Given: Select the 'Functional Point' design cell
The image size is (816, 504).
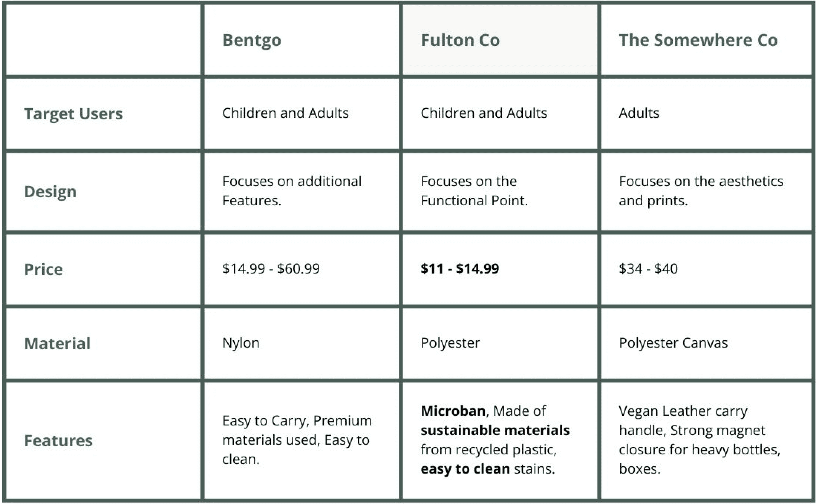Looking at the screenshot, I should (474, 191).
